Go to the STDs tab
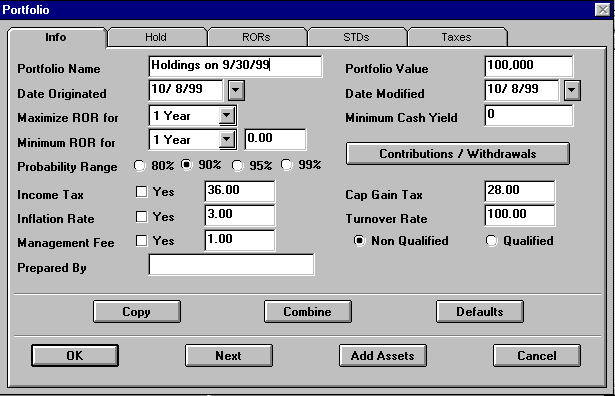 coord(357,37)
